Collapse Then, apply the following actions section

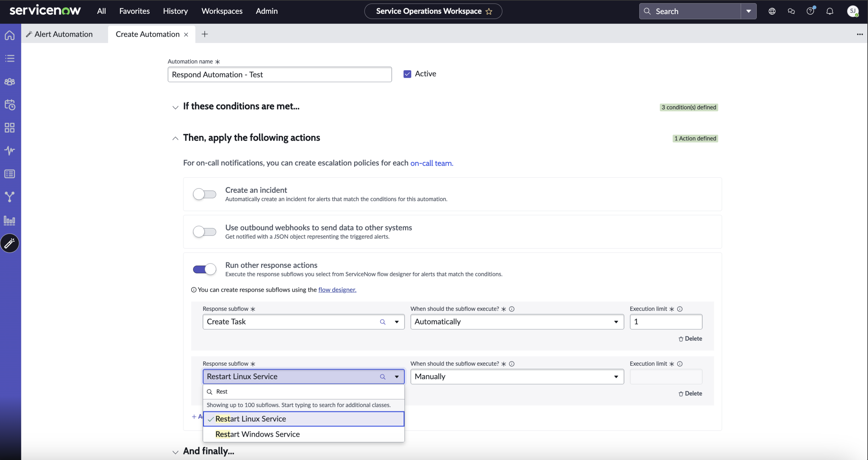pyautogui.click(x=175, y=139)
